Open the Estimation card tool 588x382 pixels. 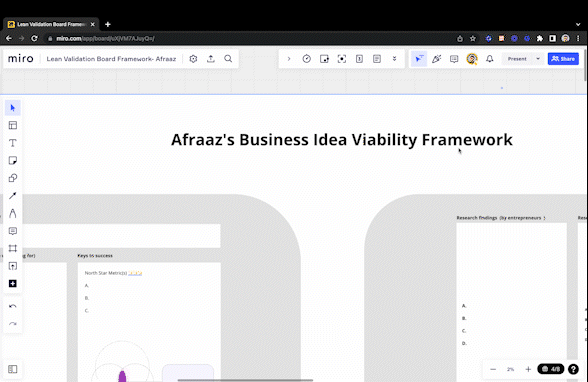pyautogui.click(x=359, y=59)
